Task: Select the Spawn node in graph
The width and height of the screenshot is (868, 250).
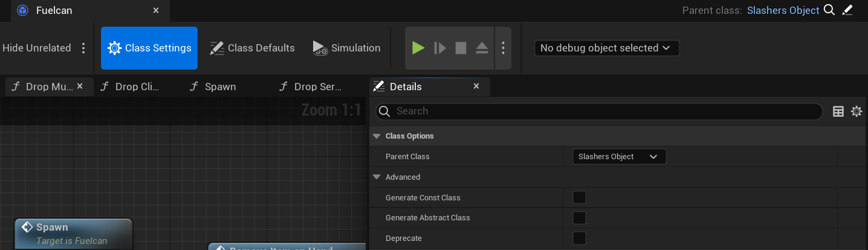Action: [73, 234]
